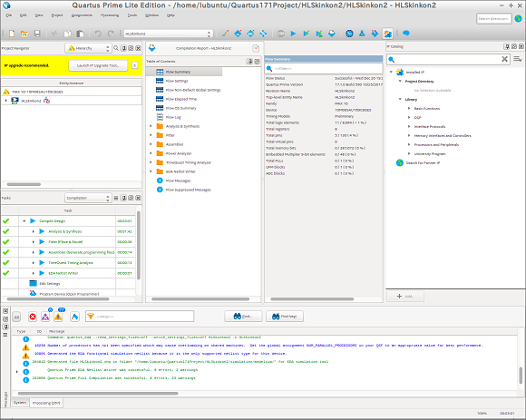The width and height of the screenshot is (526, 420).
Task: Expand Basic Functions in IP Library
Action: 409,108
